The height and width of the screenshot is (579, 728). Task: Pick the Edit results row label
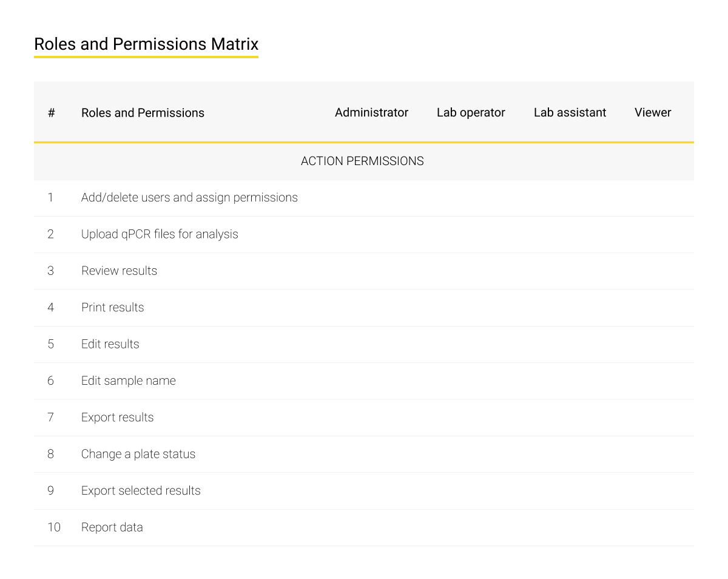[110, 344]
